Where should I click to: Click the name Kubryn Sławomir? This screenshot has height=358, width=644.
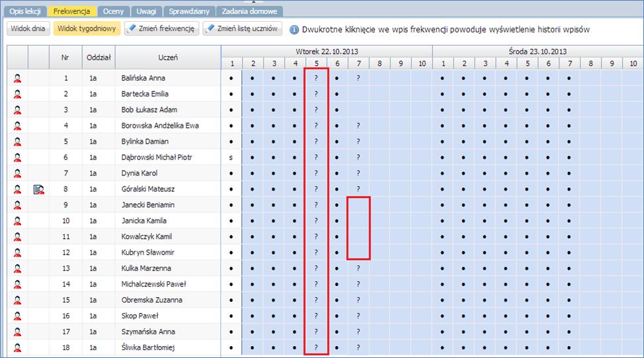(148, 253)
